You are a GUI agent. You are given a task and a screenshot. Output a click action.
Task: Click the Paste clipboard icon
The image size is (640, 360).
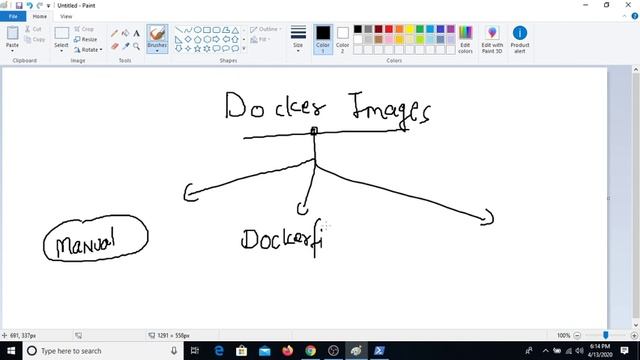[x=12, y=33]
